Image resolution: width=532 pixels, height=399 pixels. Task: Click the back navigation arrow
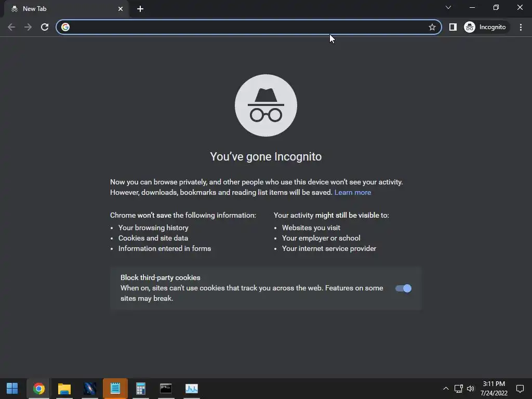pos(11,27)
